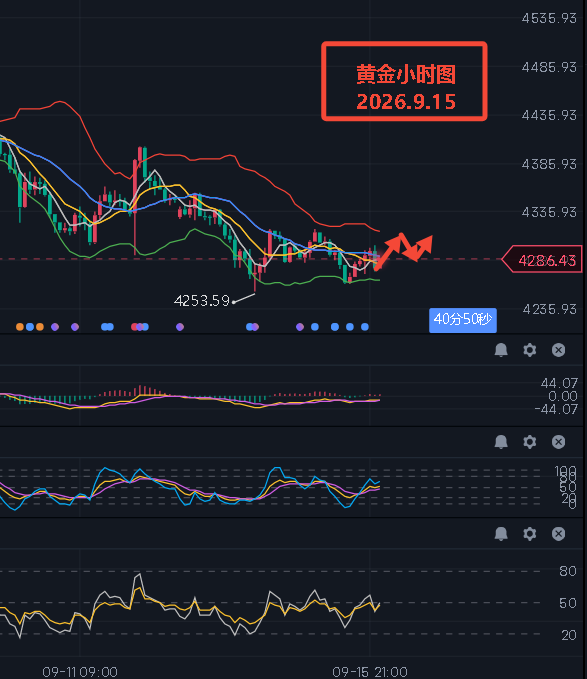Open gear settings for MACD indicator panel
Image resolution: width=587 pixels, height=679 pixels.
pos(529,350)
